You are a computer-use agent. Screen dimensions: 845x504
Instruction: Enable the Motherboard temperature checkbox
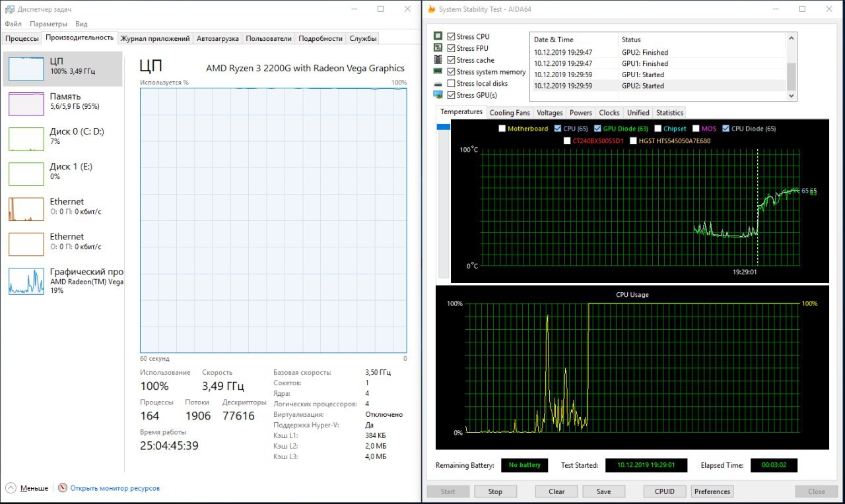[502, 129]
